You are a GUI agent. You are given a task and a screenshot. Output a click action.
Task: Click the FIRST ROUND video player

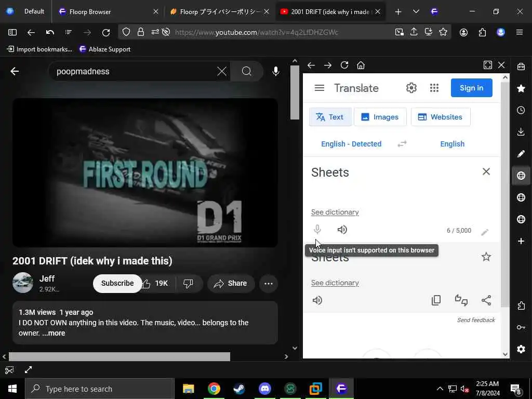tap(145, 172)
